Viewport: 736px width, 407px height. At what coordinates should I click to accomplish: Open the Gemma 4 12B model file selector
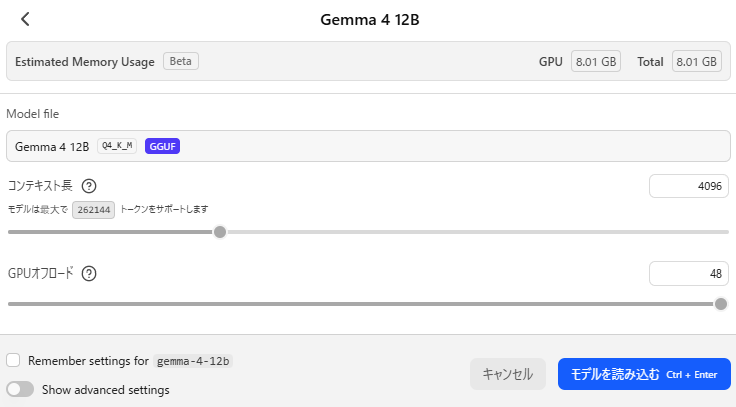(368, 146)
